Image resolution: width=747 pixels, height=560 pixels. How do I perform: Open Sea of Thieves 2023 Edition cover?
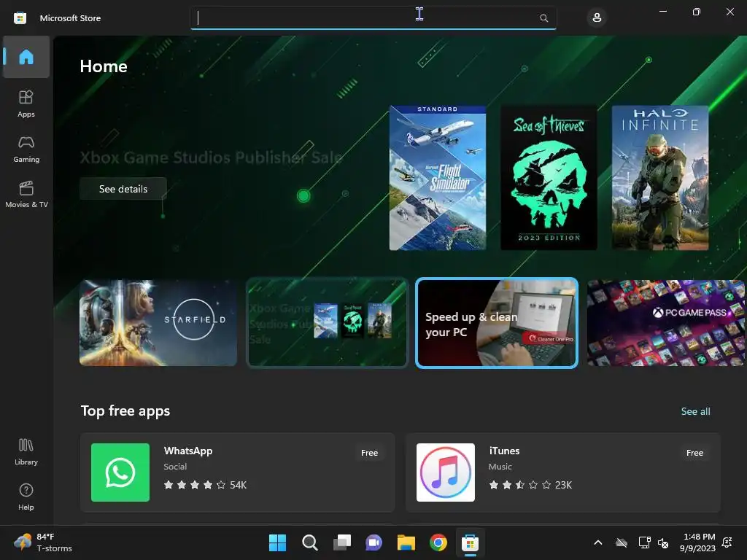549,178
